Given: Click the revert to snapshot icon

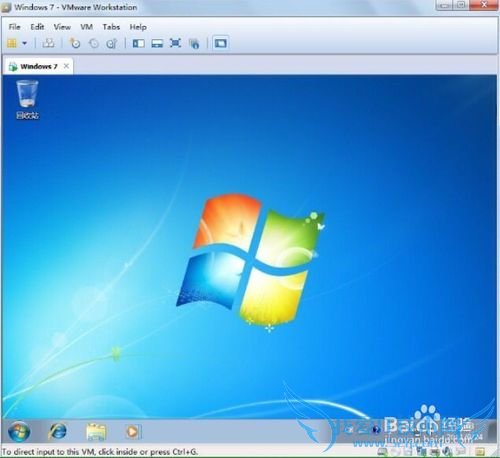Looking at the screenshot, I should [x=94, y=43].
